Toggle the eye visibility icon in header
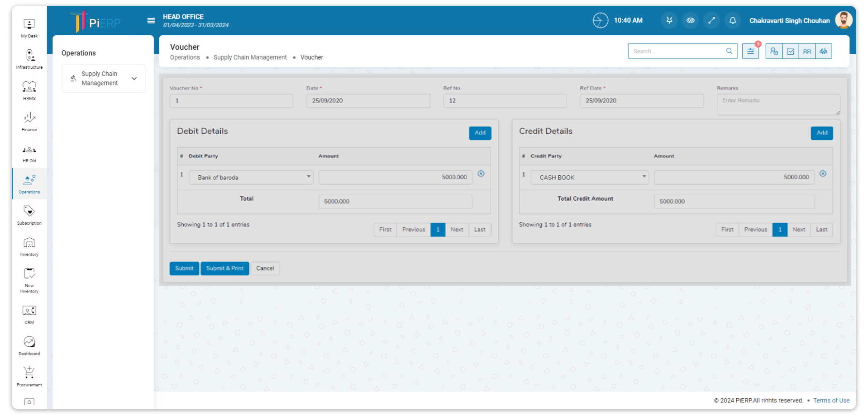 (690, 20)
